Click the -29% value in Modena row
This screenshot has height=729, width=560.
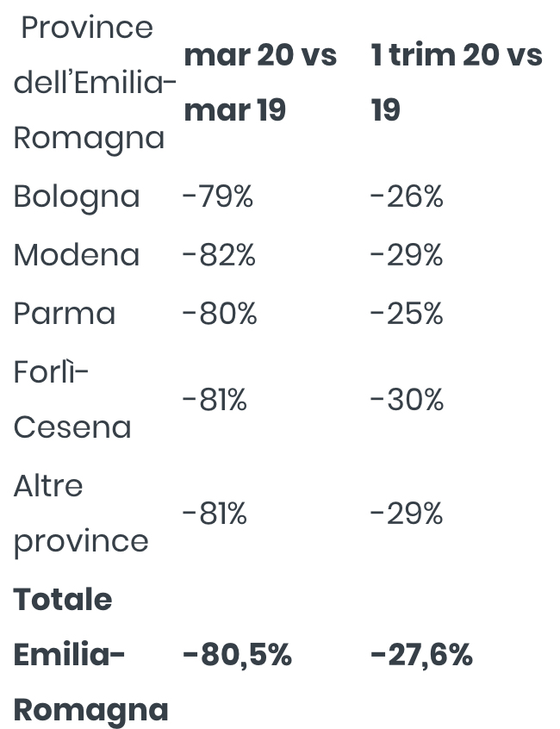(x=407, y=255)
